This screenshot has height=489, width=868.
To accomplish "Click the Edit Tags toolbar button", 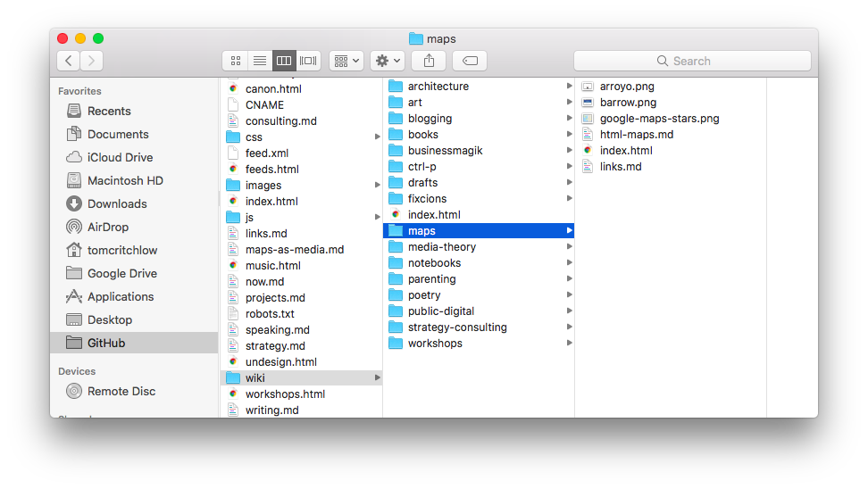I will pos(470,61).
